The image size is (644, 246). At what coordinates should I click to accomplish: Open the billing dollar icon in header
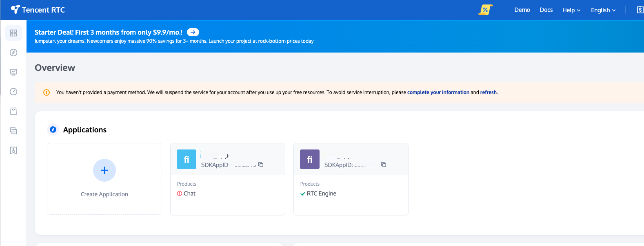tap(640, 10)
